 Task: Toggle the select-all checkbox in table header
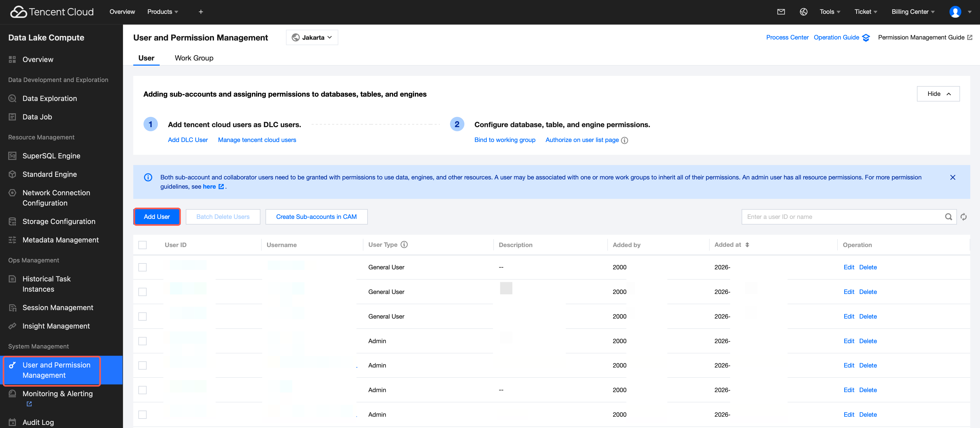143,245
